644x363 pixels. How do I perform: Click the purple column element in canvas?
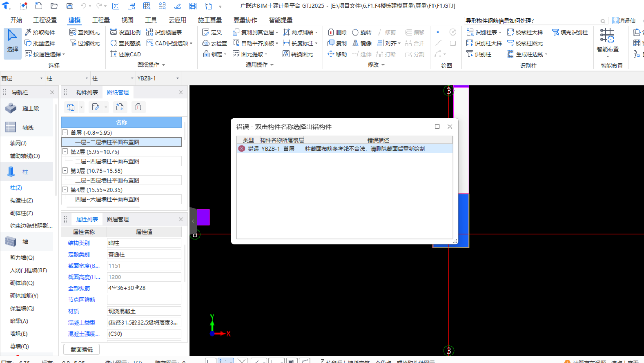203,217
